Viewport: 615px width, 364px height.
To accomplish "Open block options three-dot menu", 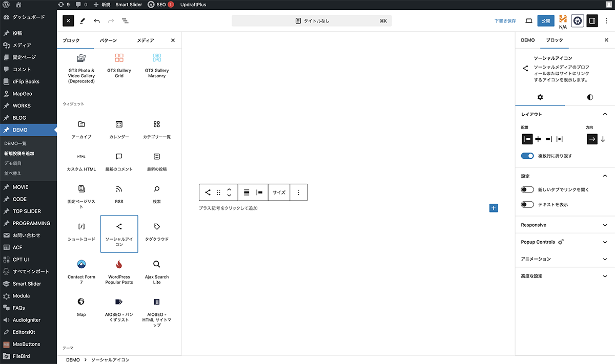I will (x=299, y=192).
